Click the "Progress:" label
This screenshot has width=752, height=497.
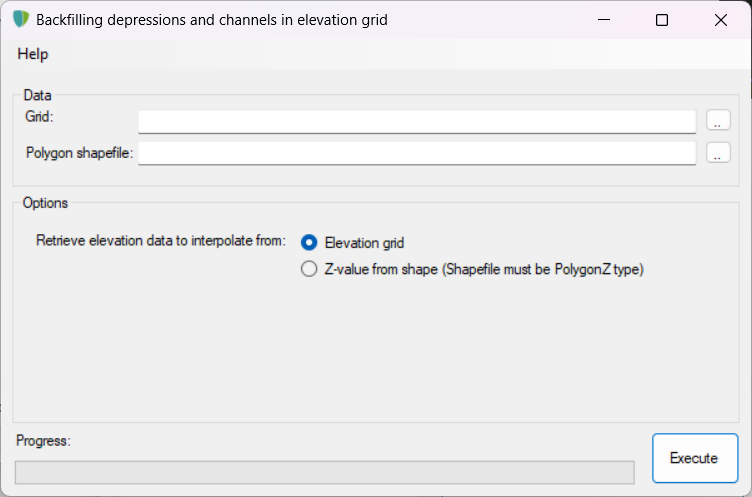tap(44, 440)
